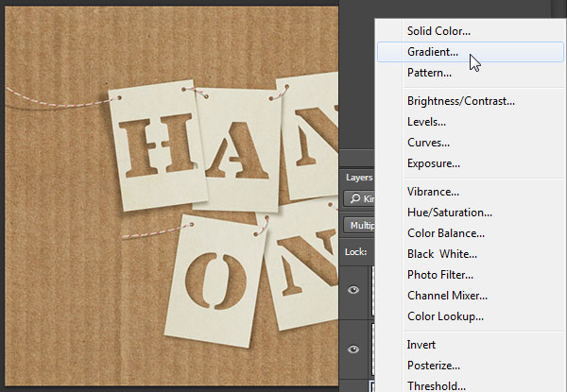Choose Vibrance... adjustment
567x392 pixels.
tap(433, 192)
